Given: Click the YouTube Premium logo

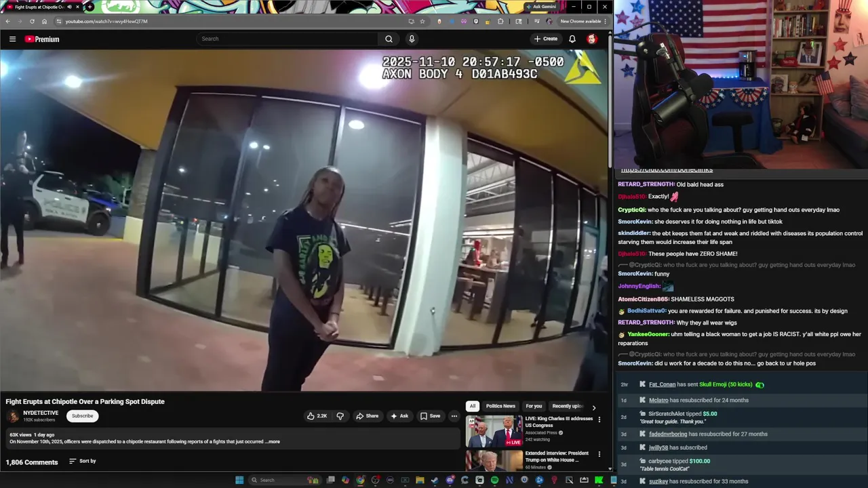Looking at the screenshot, I should [x=42, y=39].
